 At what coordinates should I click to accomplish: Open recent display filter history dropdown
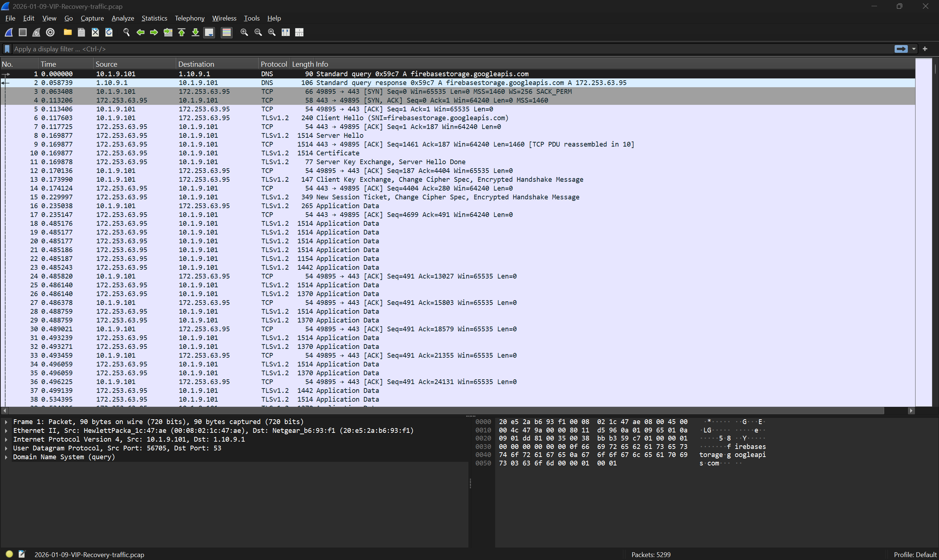pos(914,49)
